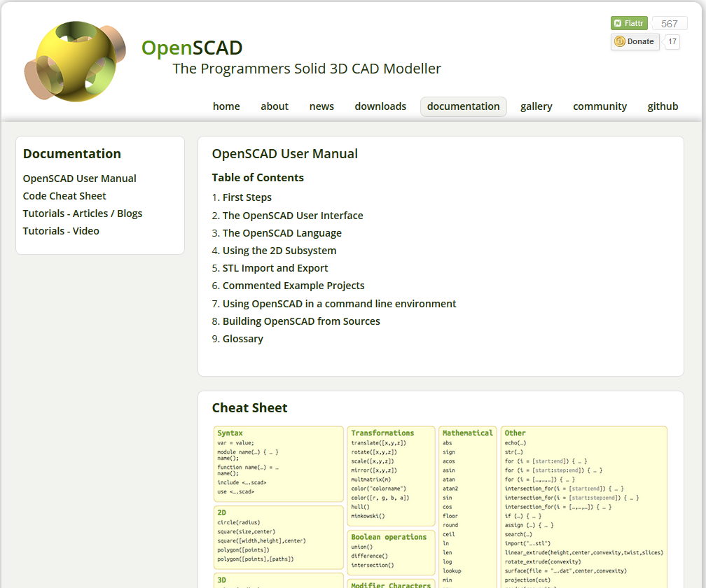The height and width of the screenshot is (588, 706).
Task: Open the Glossary chapter
Action: (242, 338)
